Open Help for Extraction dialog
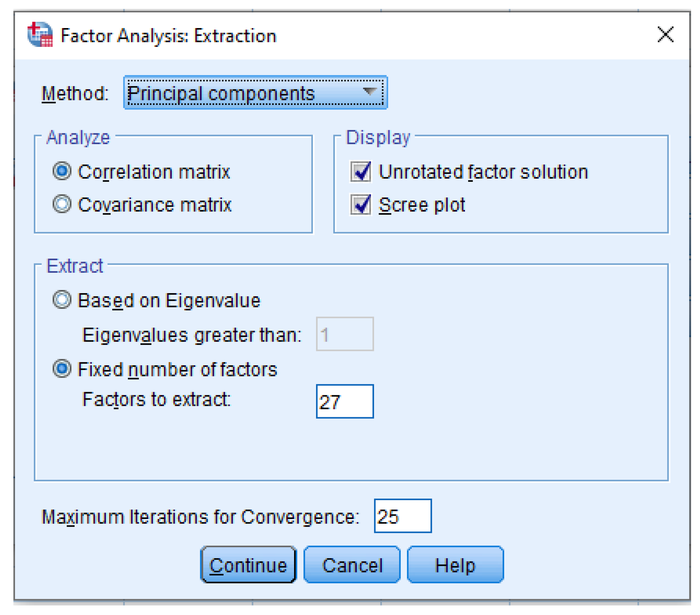This screenshot has width=700, height=615. [455, 565]
